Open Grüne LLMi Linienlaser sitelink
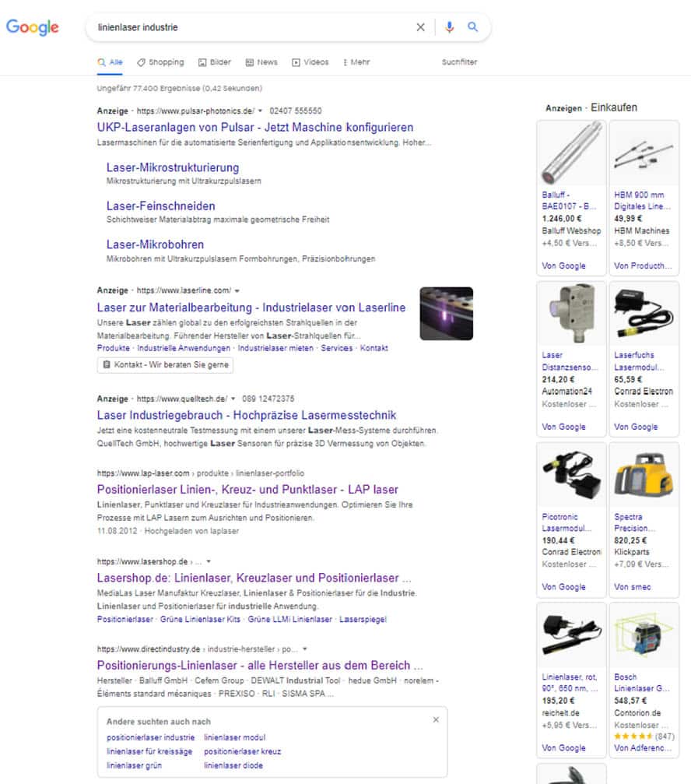This screenshot has width=691, height=784. [289, 619]
